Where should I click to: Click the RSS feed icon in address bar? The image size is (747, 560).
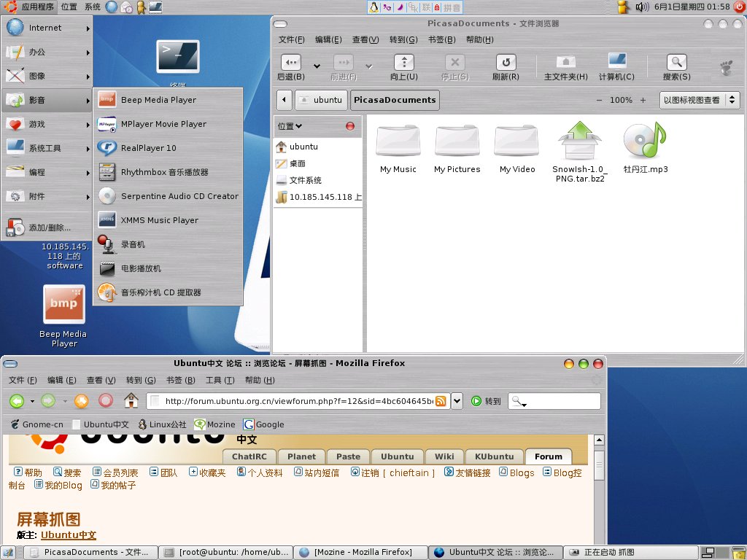pyautogui.click(x=441, y=401)
